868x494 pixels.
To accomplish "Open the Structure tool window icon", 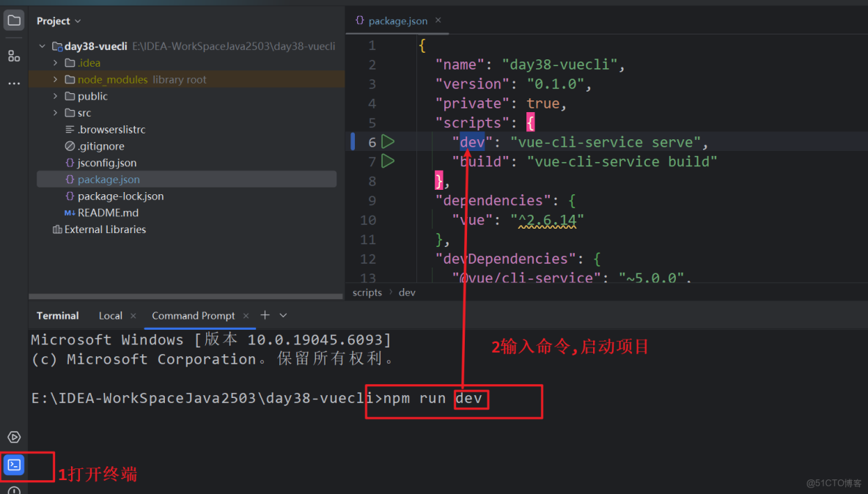I will (x=13, y=56).
